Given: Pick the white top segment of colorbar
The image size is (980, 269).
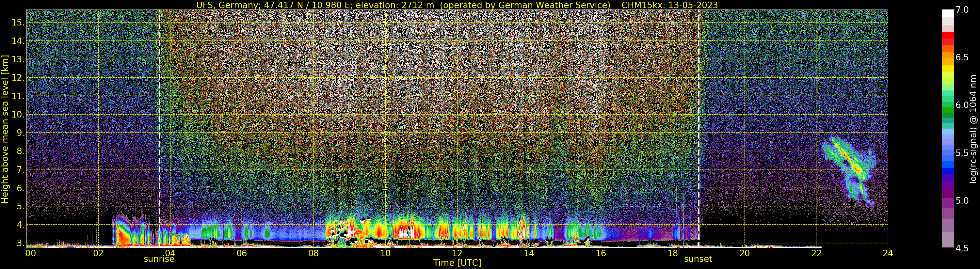Looking at the screenshot, I should click(x=948, y=14).
